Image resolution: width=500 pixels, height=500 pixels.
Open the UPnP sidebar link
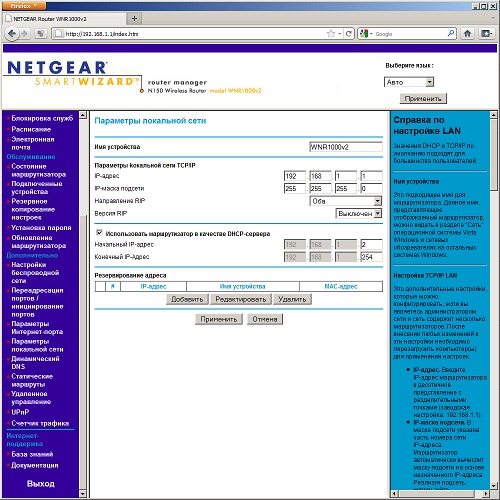pos(20,412)
